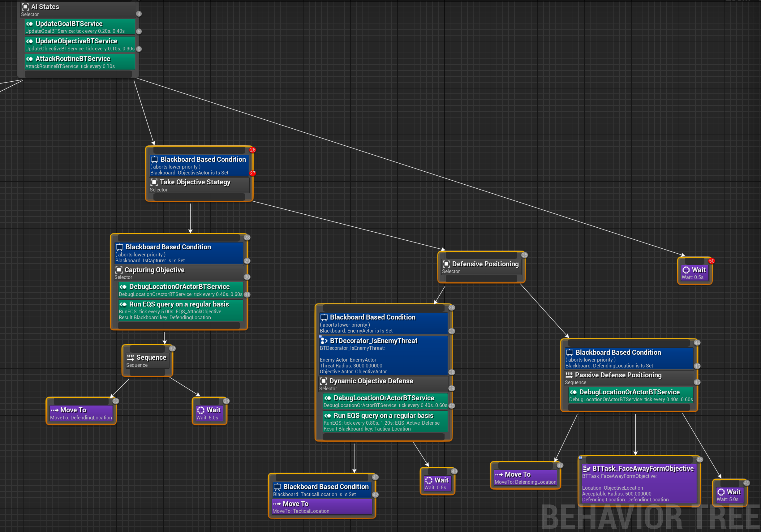The image size is (761, 532).
Task: Select the UpdateGoalBTService service icon
Action: point(30,24)
